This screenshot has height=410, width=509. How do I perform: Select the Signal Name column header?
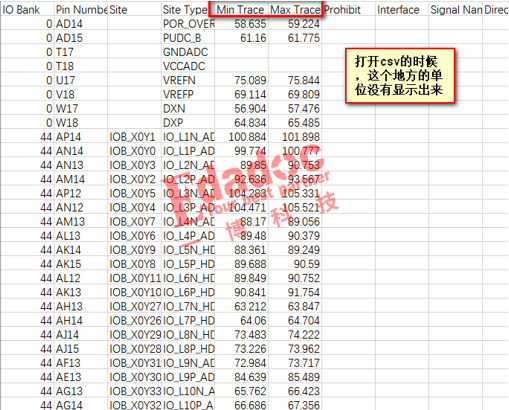tap(456, 10)
